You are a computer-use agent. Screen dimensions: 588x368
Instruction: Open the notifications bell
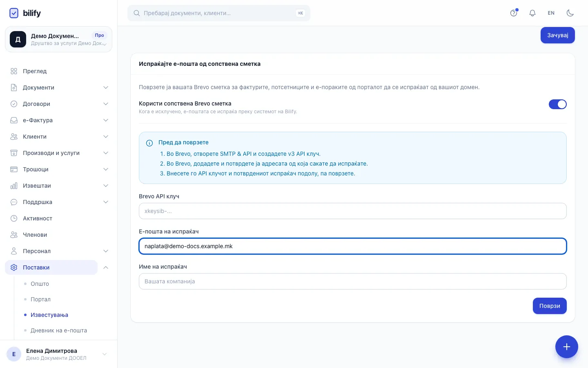(x=532, y=13)
